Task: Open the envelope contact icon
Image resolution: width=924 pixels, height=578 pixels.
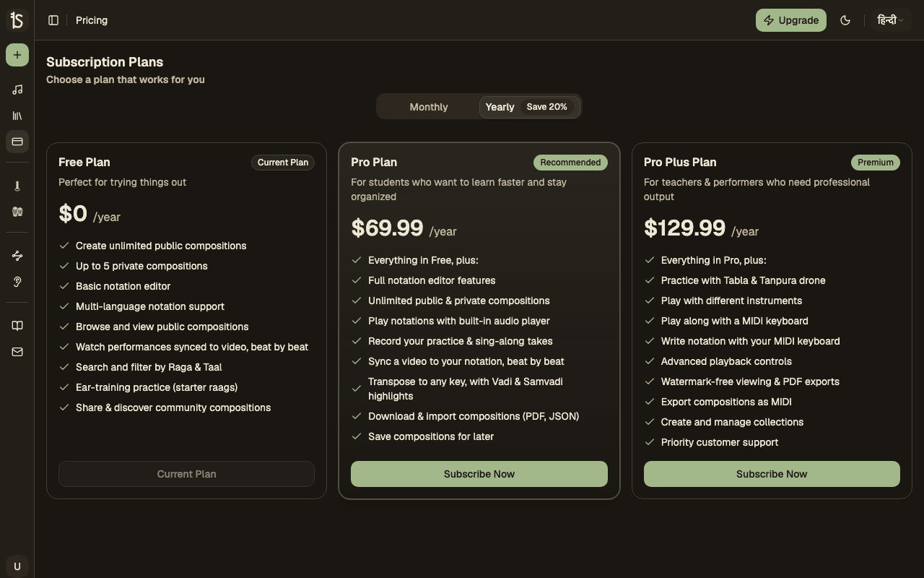Action: [x=17, y=352]
